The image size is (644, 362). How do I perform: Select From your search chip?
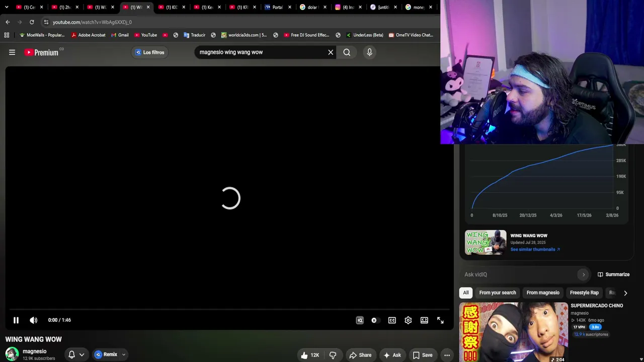coord(498,293)
